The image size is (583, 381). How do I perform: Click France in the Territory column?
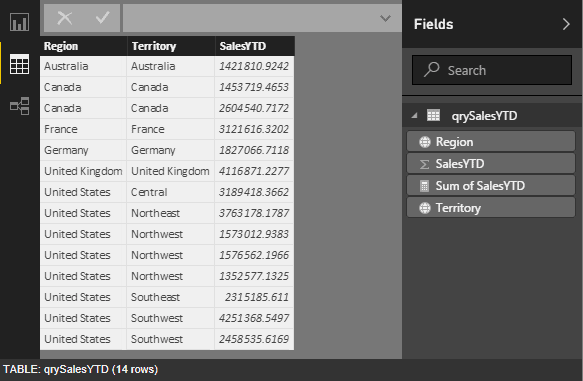[148, 129]
